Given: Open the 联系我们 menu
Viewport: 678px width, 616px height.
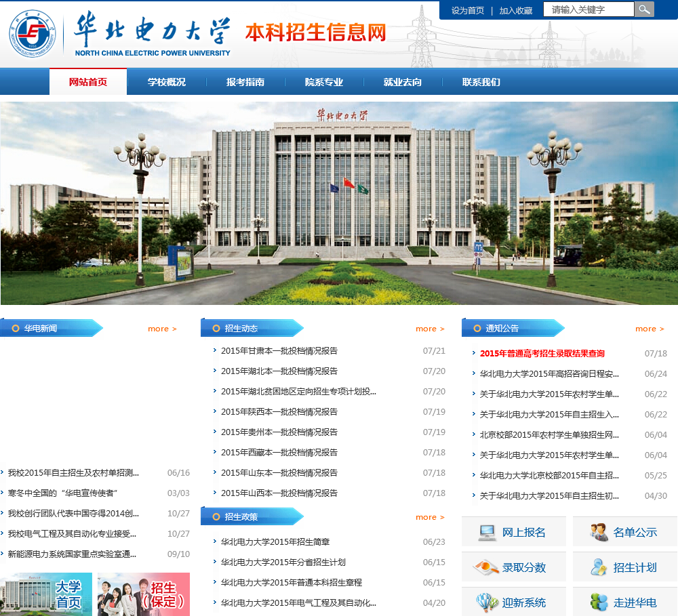Looking at the screenshot, I should [481, 82].
